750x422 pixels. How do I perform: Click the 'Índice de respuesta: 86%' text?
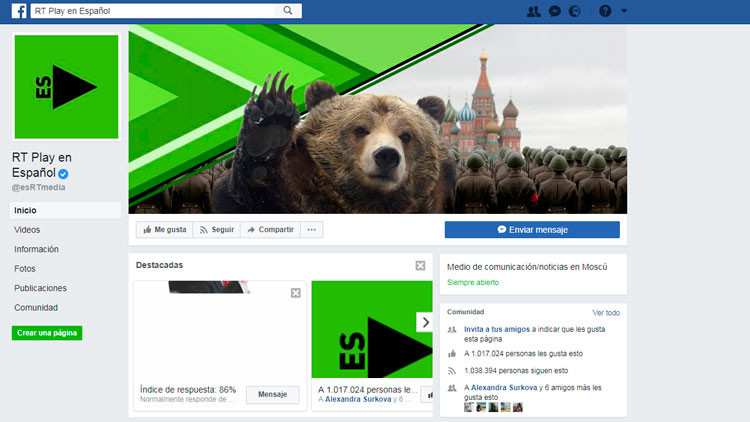point(188,389)
